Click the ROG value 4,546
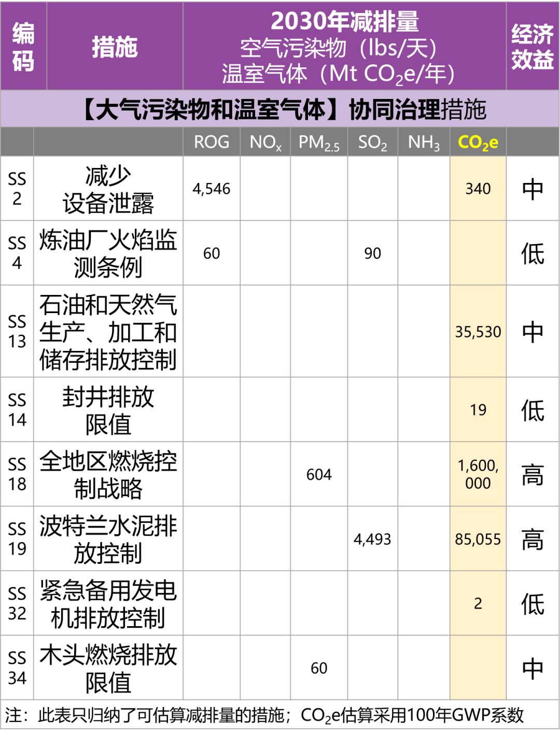The width and height of the screenshot is (560, 735). pyautogui.click(x=212, y=189)
